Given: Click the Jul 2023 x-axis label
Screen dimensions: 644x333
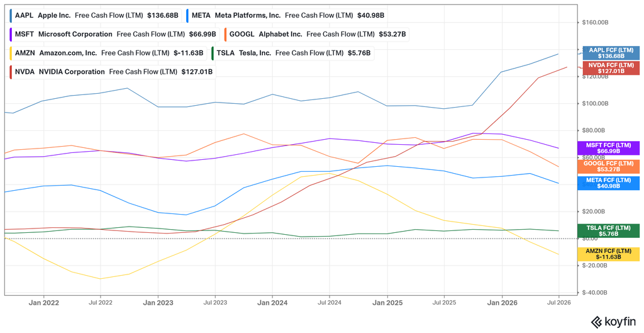Looking at the screenshot, I should [215, 303].
